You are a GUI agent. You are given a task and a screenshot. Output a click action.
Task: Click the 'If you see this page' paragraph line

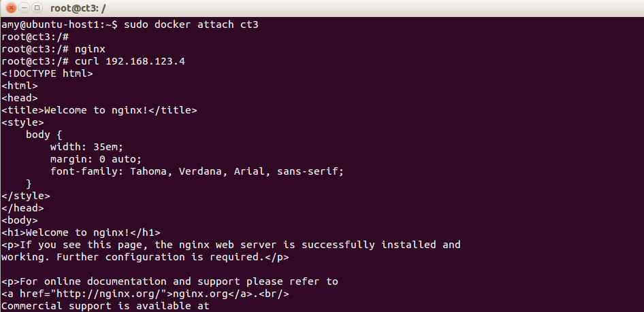(x=231, y=245)
